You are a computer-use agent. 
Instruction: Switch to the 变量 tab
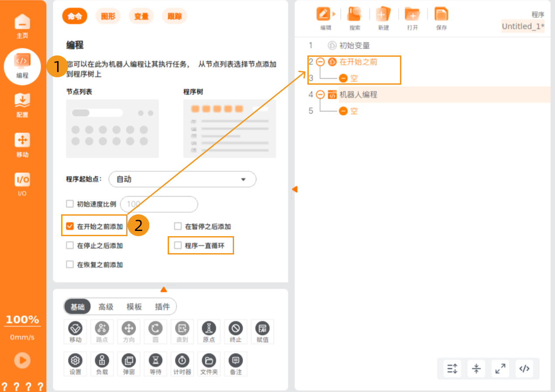pyautogui.click(x=141, y=17)
